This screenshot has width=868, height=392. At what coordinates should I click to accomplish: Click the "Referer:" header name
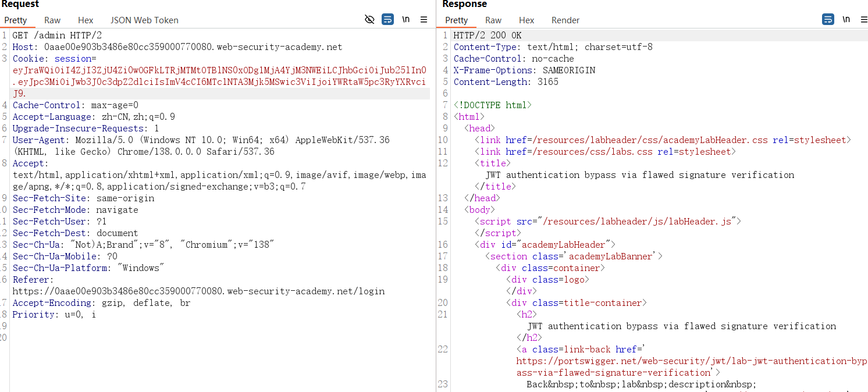click(x=31, y=280)
